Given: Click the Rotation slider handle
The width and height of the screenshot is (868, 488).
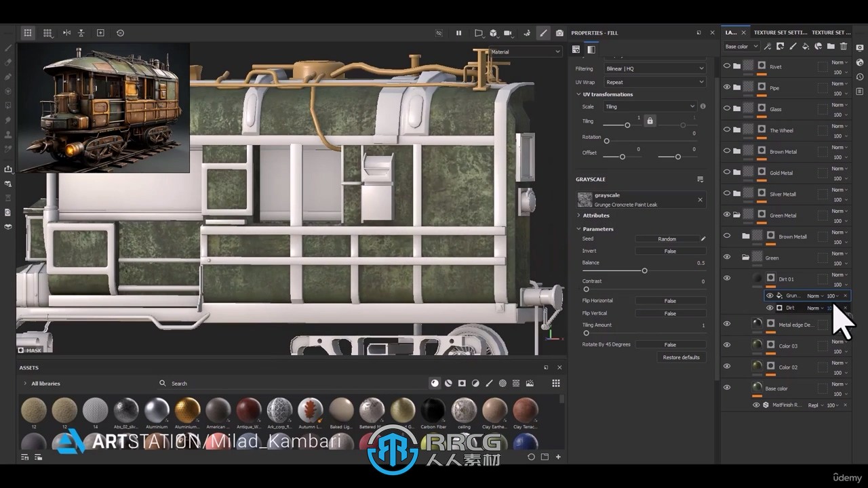Looking at the screenshot, I should tap(606, 141).
